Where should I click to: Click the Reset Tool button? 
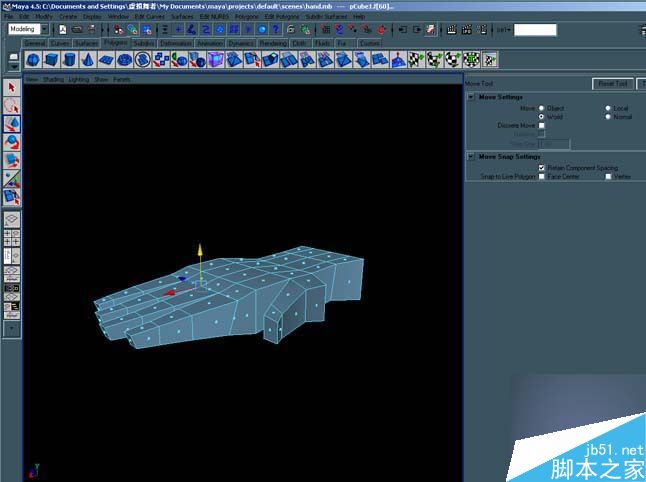click(x=613, y=84)
